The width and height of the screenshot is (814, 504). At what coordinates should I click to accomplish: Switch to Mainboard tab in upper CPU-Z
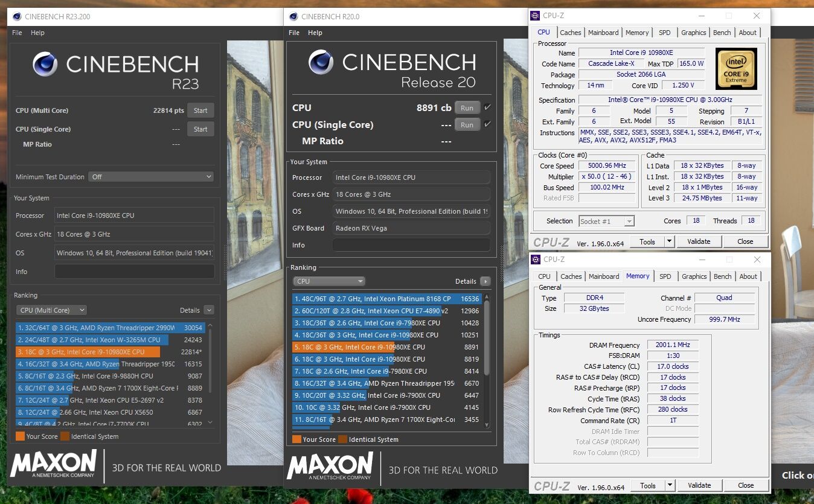coord(603,33)
